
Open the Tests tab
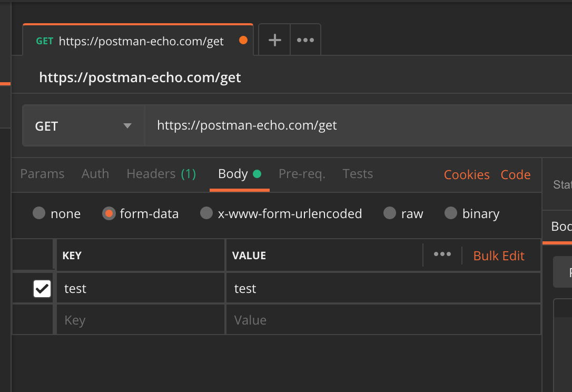tap(358, 173)
